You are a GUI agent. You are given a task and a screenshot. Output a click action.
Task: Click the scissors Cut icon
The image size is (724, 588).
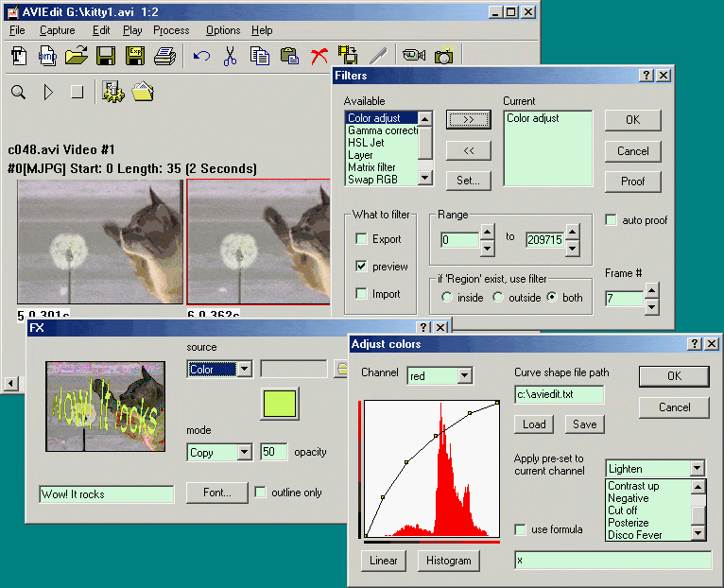coord(230,57)
